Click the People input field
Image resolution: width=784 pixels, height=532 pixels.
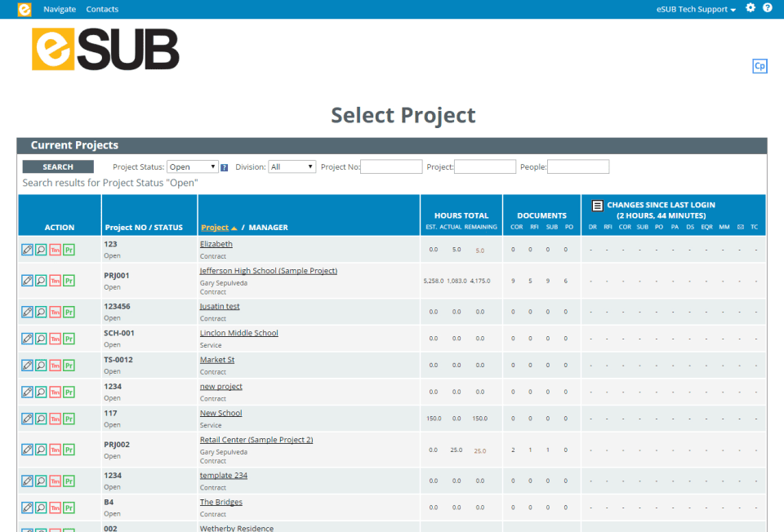pyautogui.click(x=578, y=166)
